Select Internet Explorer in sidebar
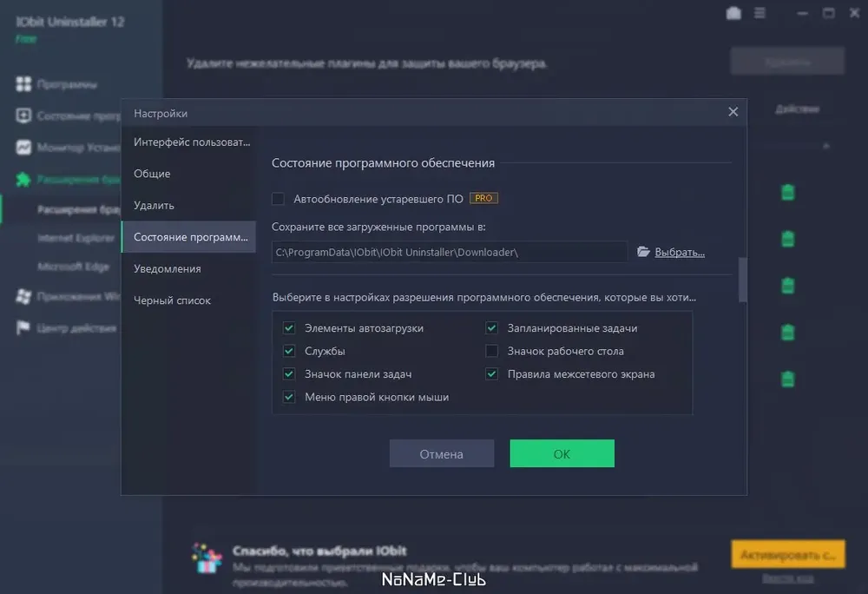This screenshot has width=868, height=594. pos(76,238)
